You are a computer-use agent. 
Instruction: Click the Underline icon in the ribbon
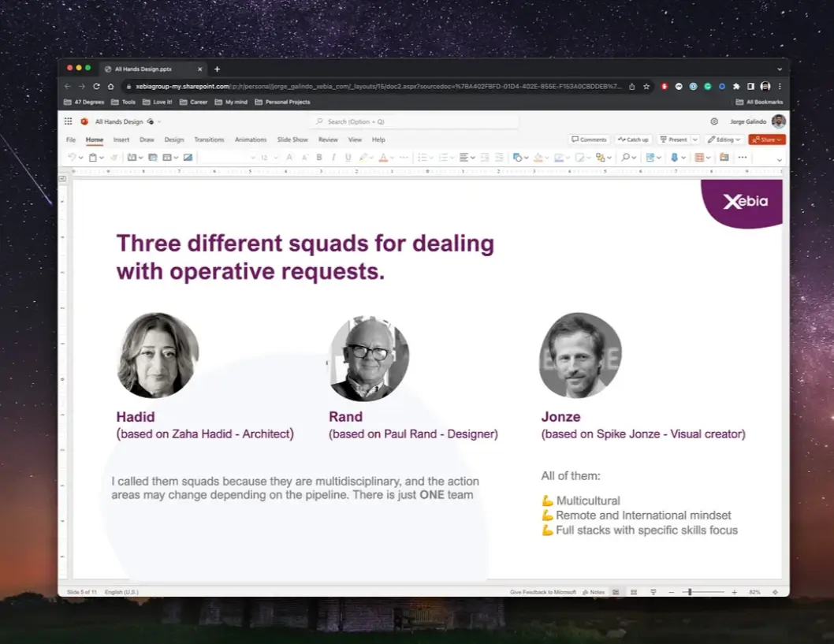[348, 158]
